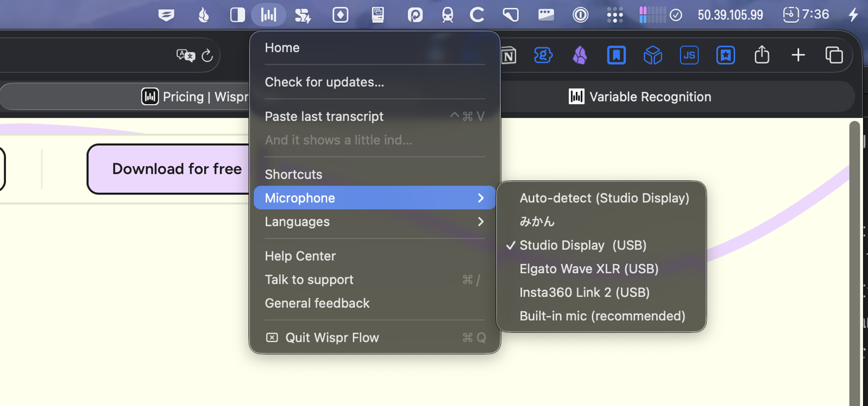Click the translate icon in address bar
Image resolution: width=868 pixels, height=406 pixels.
[186, 55]
